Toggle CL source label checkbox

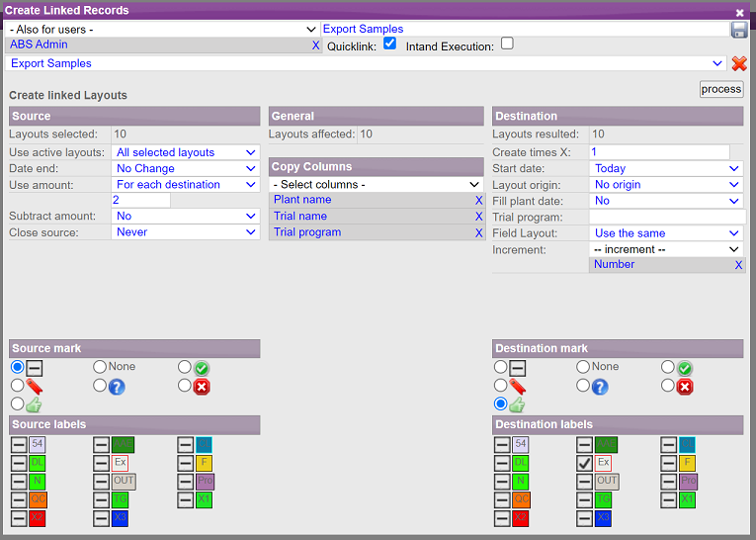tap(185, 444)
